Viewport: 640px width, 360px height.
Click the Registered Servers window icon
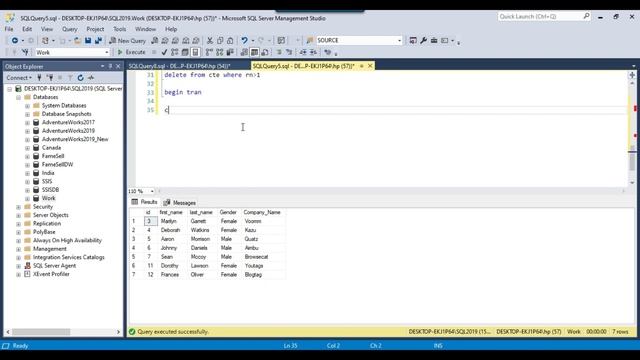tap(413, 40)
